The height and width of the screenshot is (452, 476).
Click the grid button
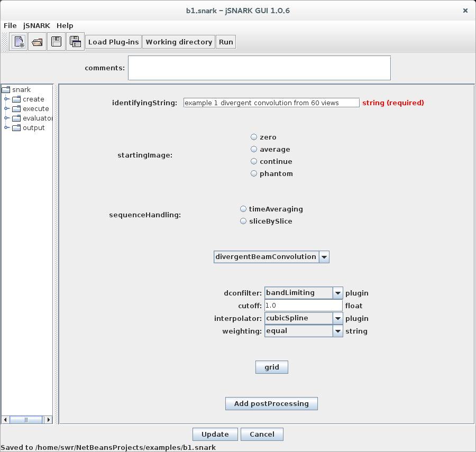272,367
